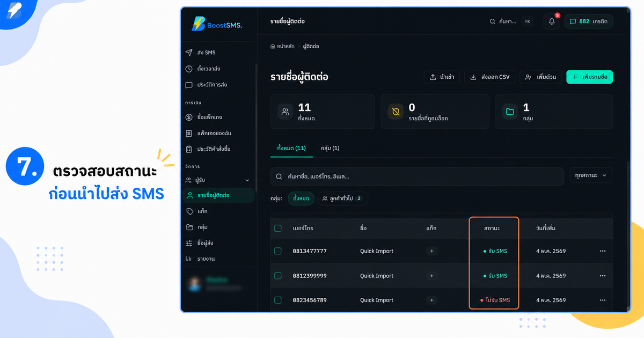Viewport: 644px width, 338px height.
Task: Select รายชื่อผู้ติดต่อ in sidebar
Action: [218, 195]
